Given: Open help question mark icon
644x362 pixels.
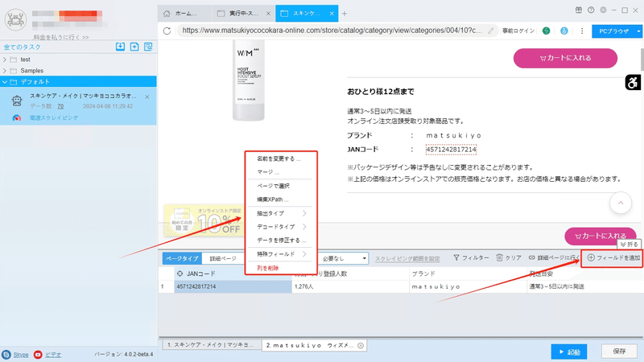Looking at the screenshot, I should coord(591,10).
